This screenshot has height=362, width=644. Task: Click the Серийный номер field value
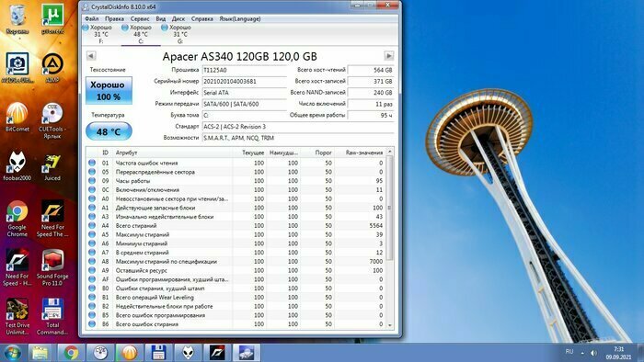click(x=244, y=81)
